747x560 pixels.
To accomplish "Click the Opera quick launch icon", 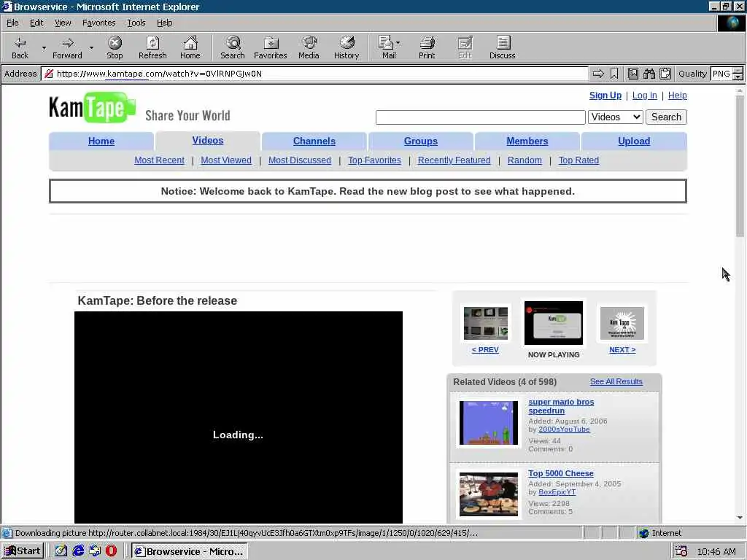I will 111,551.
